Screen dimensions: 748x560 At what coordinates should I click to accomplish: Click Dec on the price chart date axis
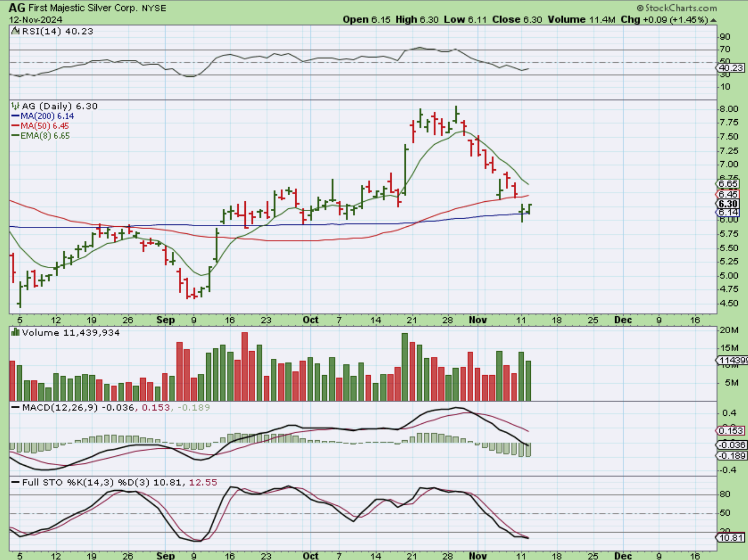[x=623, y=320]
